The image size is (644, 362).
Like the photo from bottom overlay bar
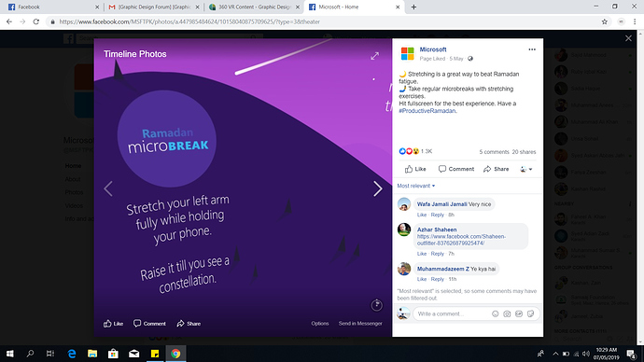(x=113, y=324)
